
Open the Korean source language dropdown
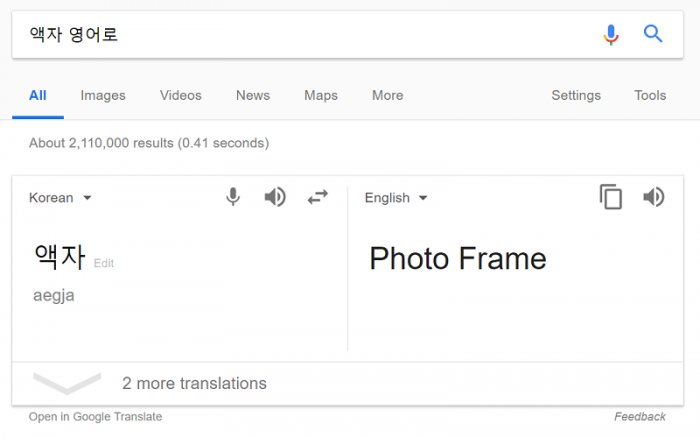click(x=60, y=198)
